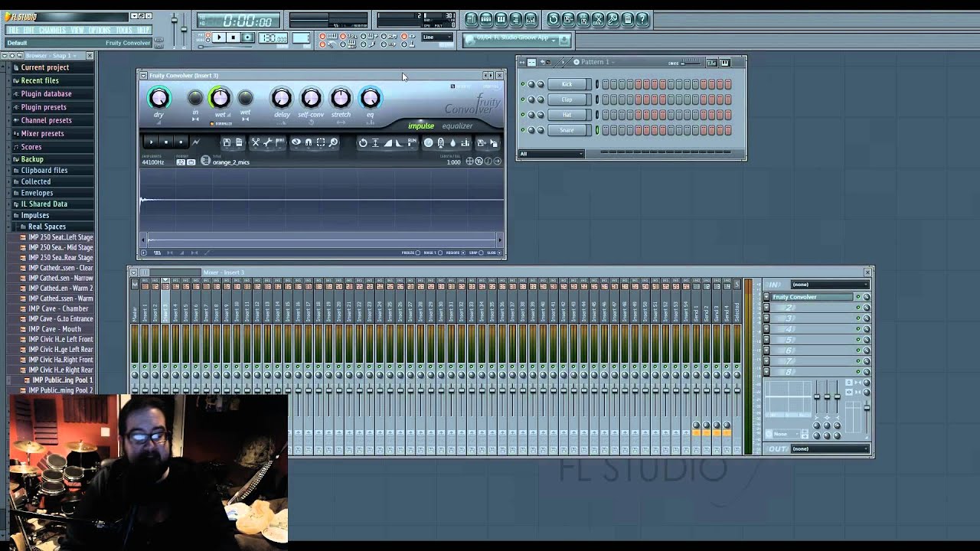Toggle the browser via top toolbar icon

515,19
